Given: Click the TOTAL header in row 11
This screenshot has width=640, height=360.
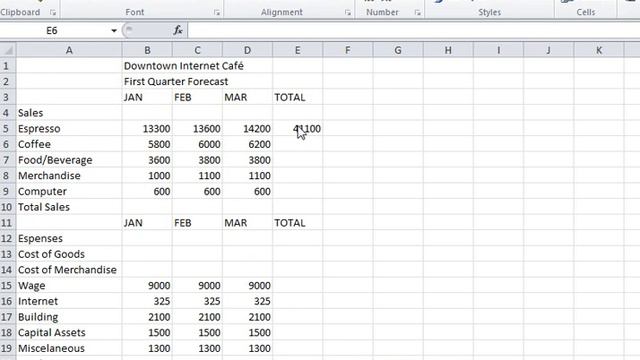Looking at the screenshot, I should click(x=298, y=223).
